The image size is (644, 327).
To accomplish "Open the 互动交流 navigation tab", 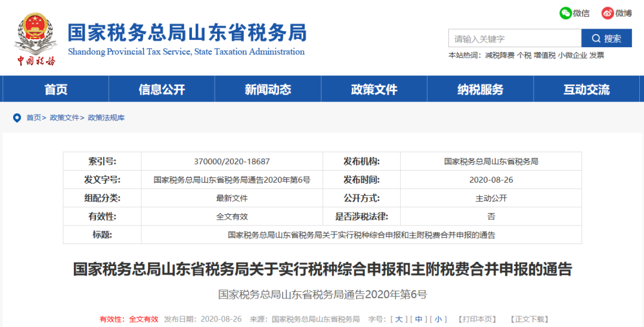I will point(587,89).
